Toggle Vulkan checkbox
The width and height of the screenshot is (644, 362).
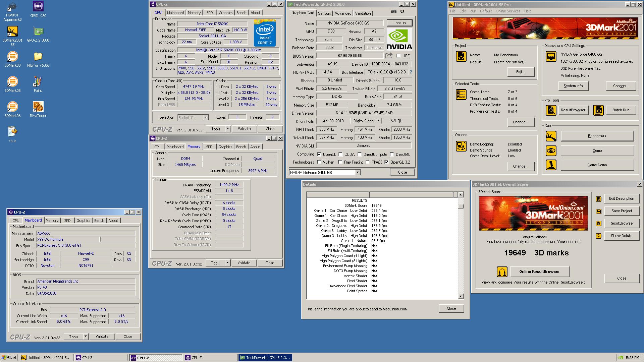319,162
